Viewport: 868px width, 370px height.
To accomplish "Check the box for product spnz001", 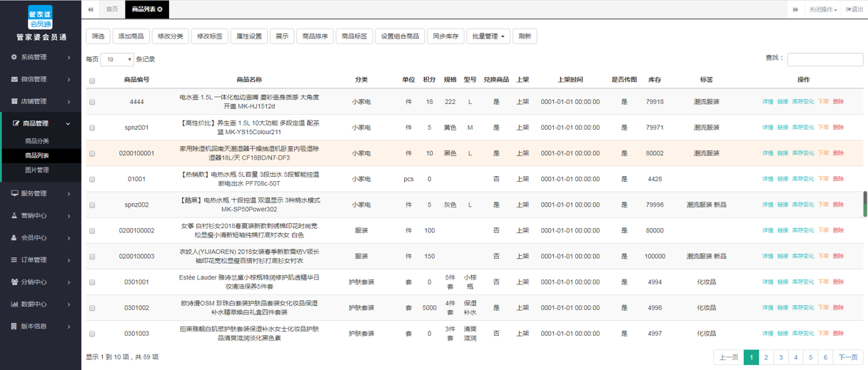I will (92, 128).
